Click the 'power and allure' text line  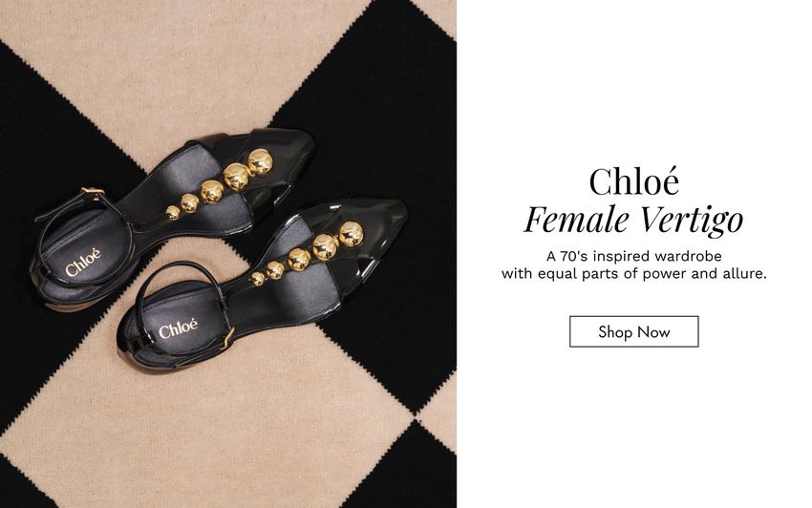[634, 273]
